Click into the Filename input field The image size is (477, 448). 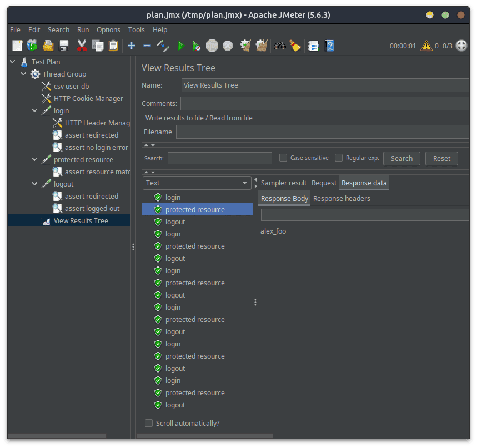[x=322, y=132]
